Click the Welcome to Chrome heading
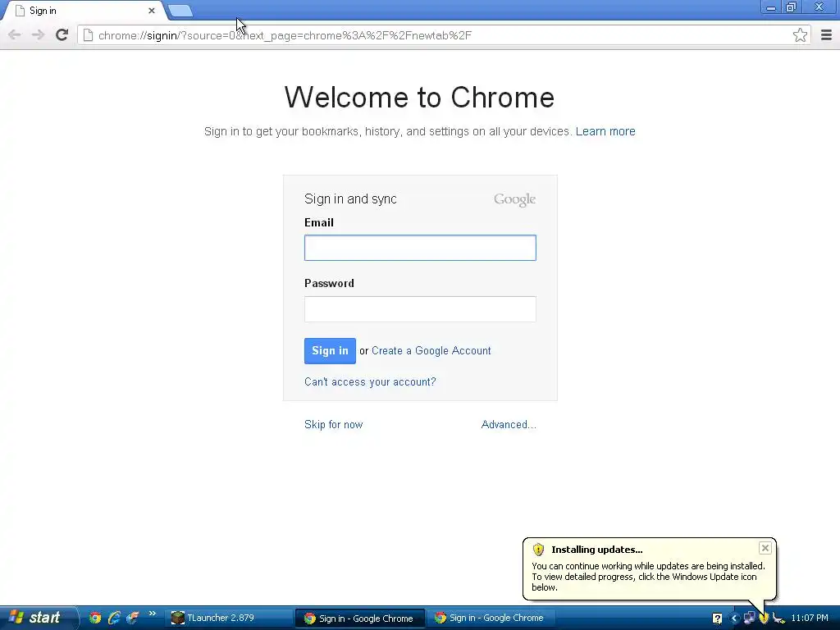The height and width of the screenshot is (630, 840). tap(419, 98)
